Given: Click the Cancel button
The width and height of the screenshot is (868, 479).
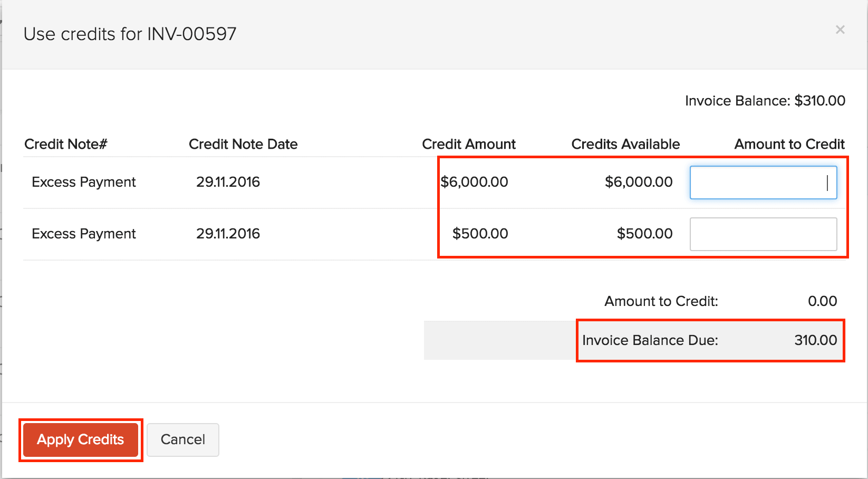Looking at the screenshot, I should [x=182, y=439].
